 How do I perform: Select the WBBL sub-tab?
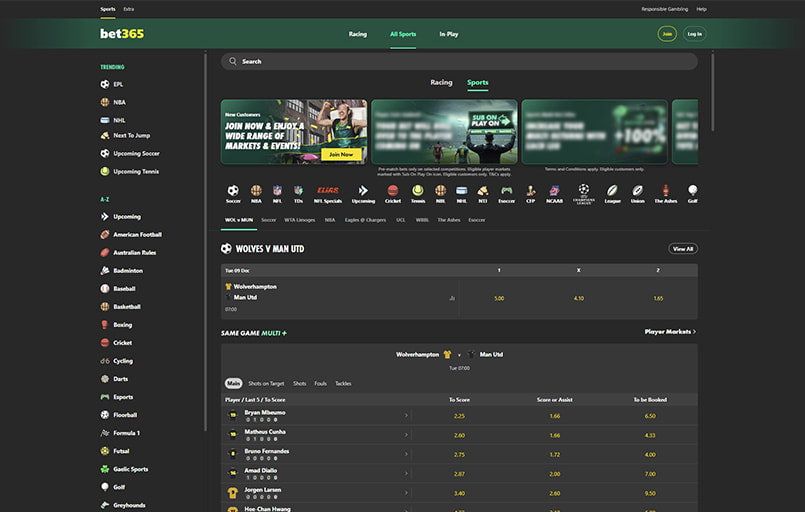[422, 220]
